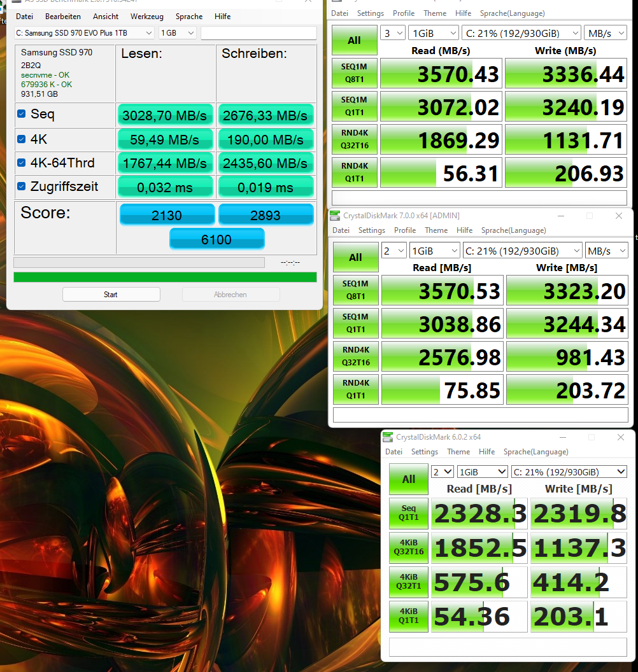This screenshot has width=638, height=672.
Task: Open the Hilfe menu in CrystalDiskMark 6.0.2
Action: 486,452
